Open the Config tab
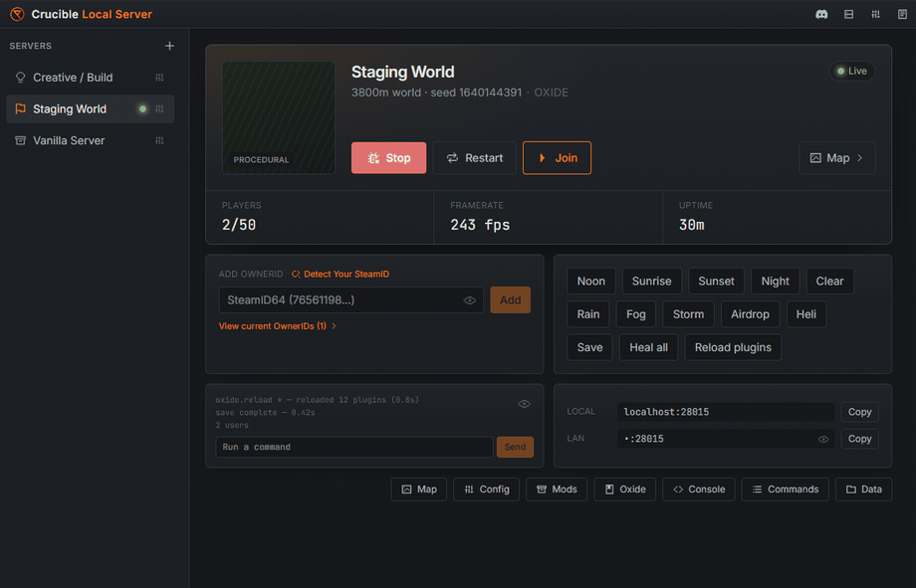 pyautogui.click(x=487, y=490)
